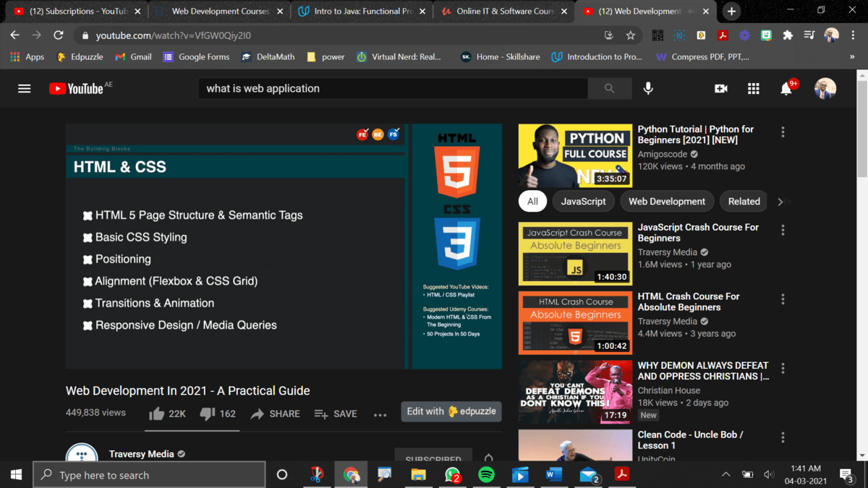This screenshot has width=868, height=488.
Task: Click the Amigoscode channel name
Action: [x=663, y=154]
